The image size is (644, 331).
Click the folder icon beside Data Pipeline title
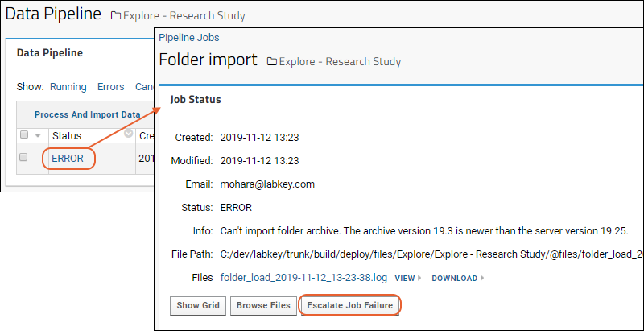pyautogui.click(x=116, y=16)
